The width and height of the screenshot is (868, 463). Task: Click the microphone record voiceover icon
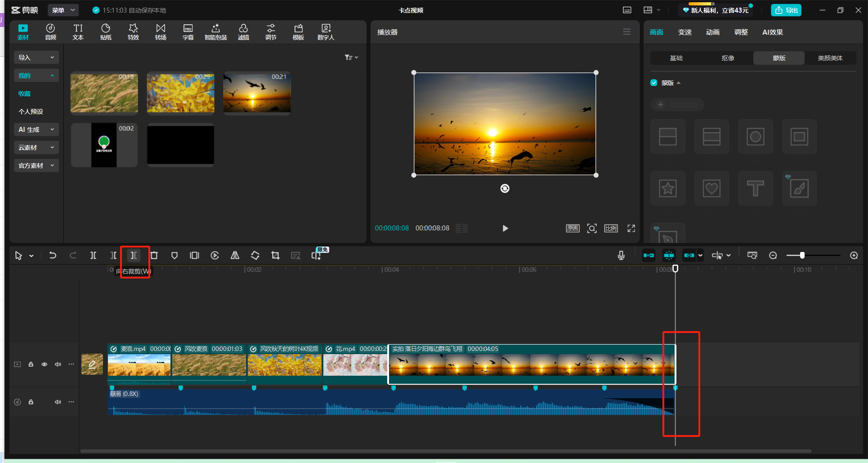pos(621,256)
